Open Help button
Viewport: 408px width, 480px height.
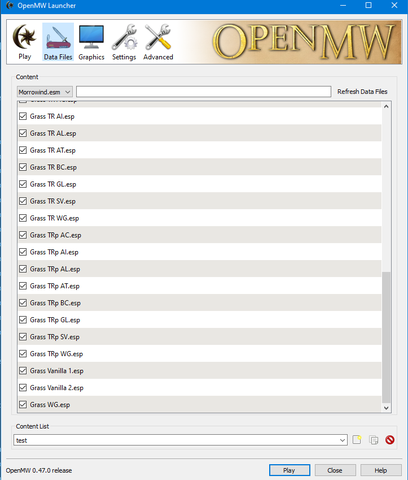pyautogui.click(x=381, y=470)
